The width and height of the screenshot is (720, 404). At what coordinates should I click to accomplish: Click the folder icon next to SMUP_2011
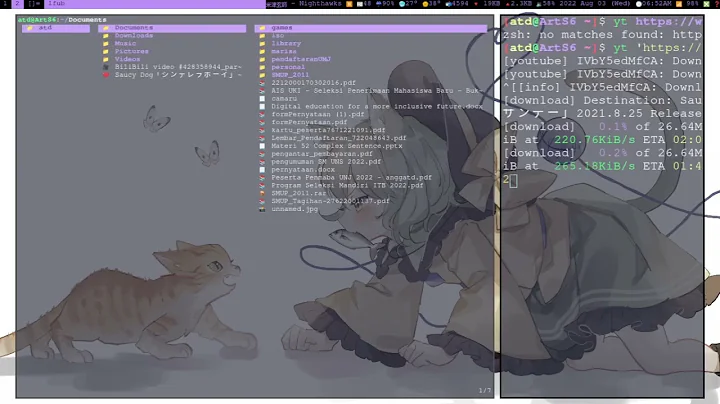262,75
